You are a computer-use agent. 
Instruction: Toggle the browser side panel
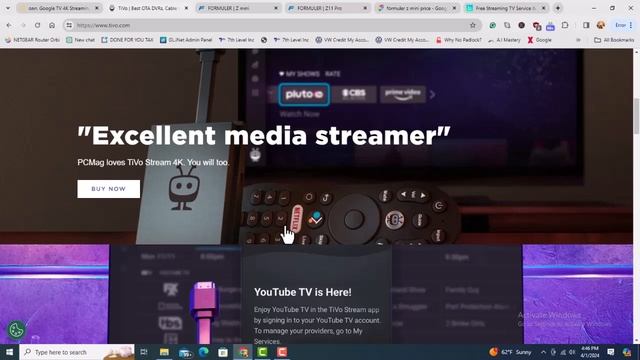point(586,25)
